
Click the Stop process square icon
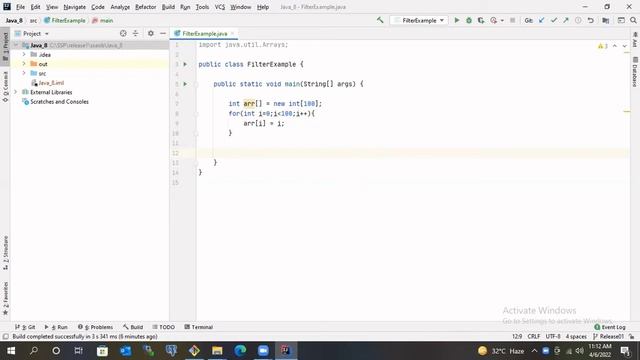[513, 20]
